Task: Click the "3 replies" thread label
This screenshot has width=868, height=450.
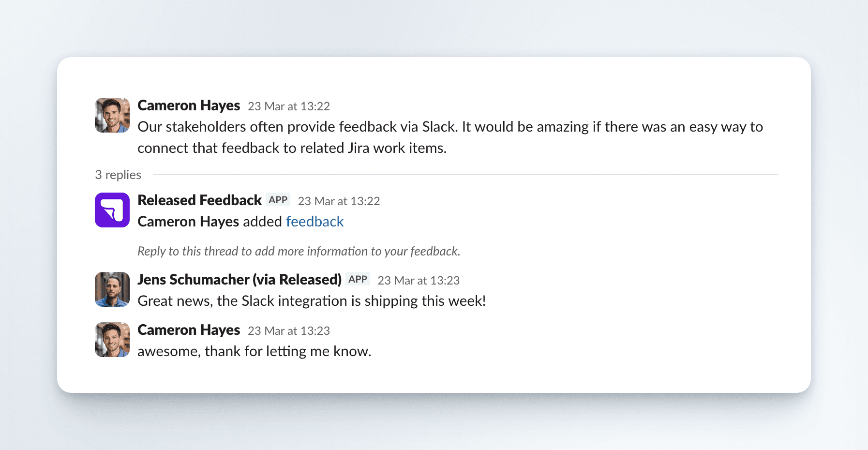Action: pos(118,175)
